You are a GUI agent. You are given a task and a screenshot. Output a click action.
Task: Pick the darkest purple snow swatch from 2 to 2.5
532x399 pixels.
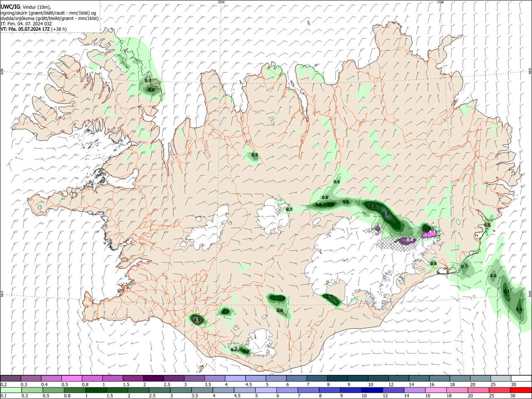[x=153, y=378]
